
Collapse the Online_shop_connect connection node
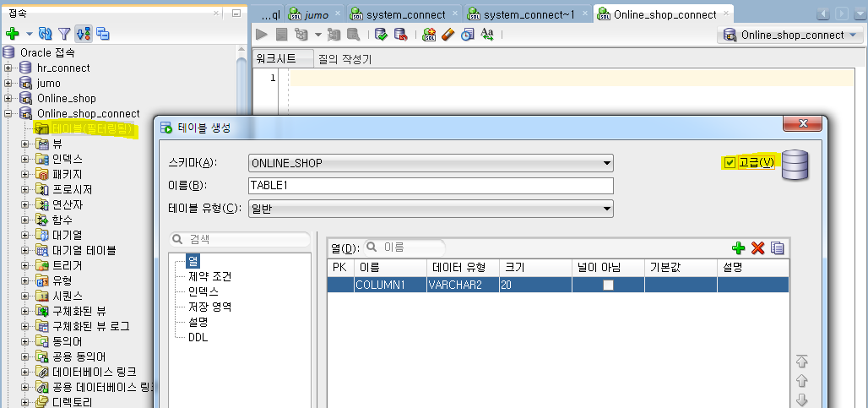point(8,113)
